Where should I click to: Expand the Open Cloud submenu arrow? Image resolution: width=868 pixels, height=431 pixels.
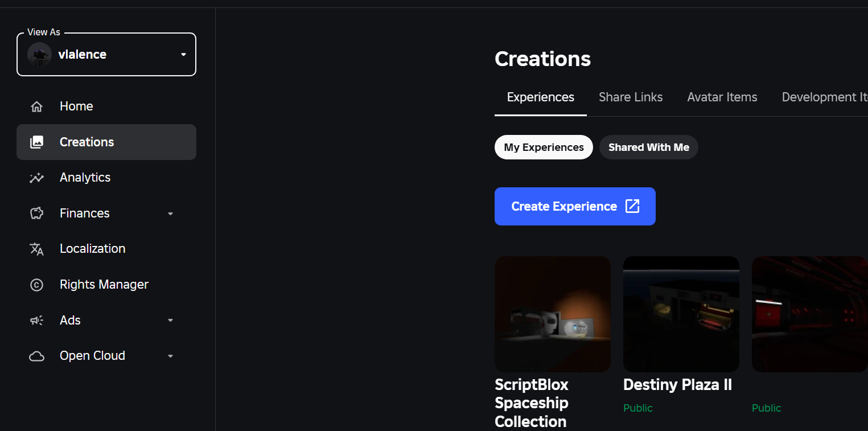tap(170, 356)
